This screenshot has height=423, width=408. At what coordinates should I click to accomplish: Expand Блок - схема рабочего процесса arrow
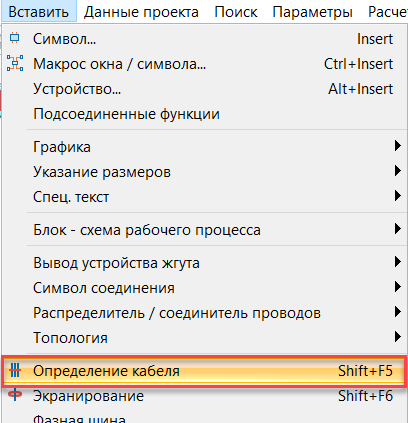tap(397, 229)
